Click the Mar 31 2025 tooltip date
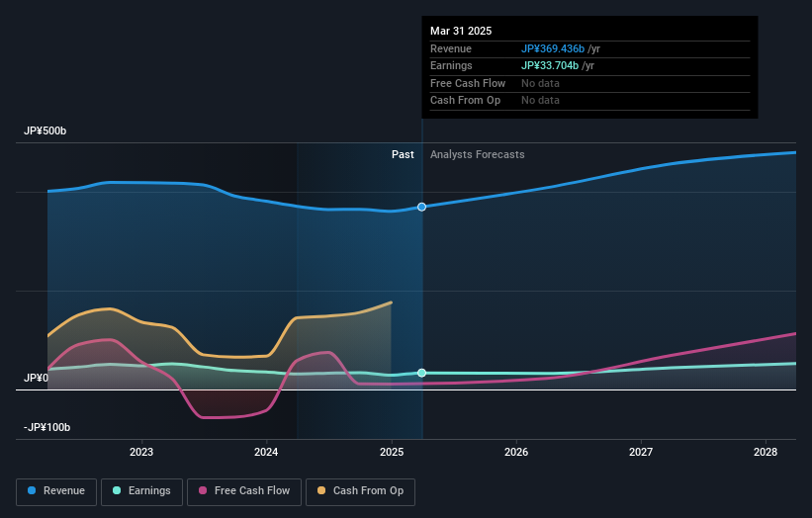Viewport: 812px width, 518px height. coord(461,31)
